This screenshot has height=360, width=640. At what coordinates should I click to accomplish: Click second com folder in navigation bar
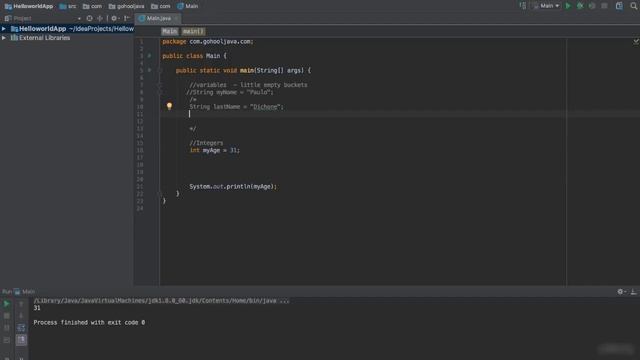coord(161,6)
